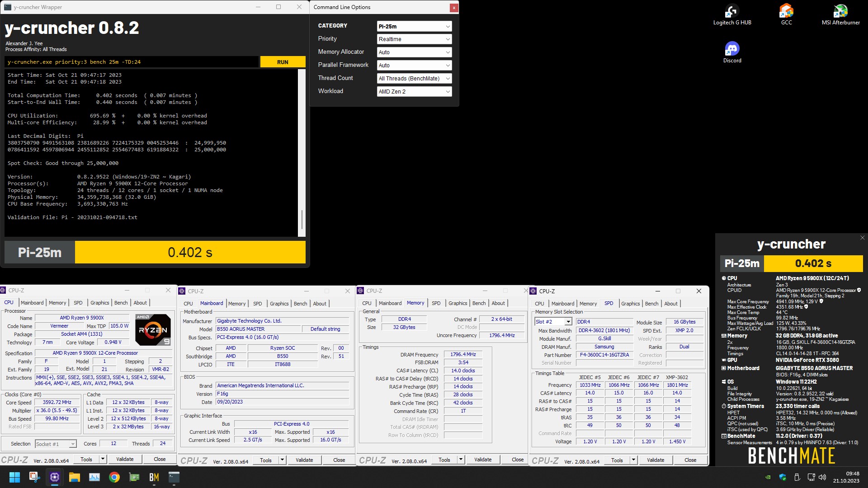Click the Command Rate 1T value
Viewport: 868px width, 488px height.
click(x=463, y=411)
